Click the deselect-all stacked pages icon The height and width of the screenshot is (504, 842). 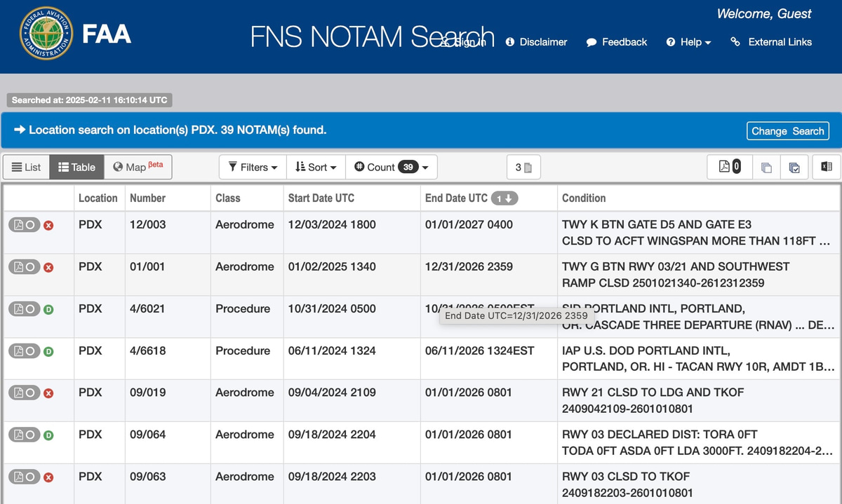766,167
